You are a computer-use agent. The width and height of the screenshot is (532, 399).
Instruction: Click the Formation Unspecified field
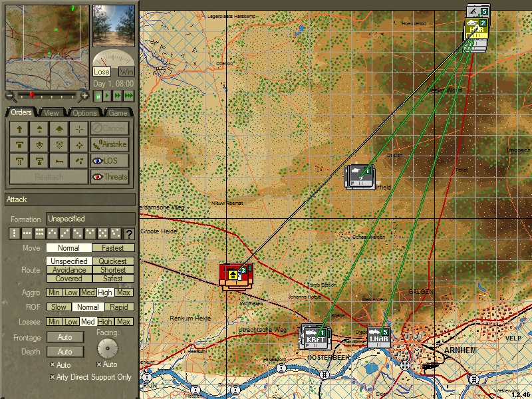coord(90,219)
